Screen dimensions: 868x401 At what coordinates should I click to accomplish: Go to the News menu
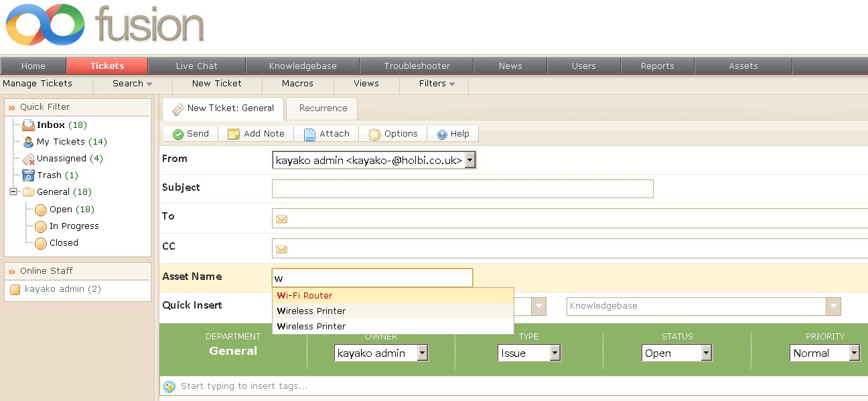coord(510,66)
